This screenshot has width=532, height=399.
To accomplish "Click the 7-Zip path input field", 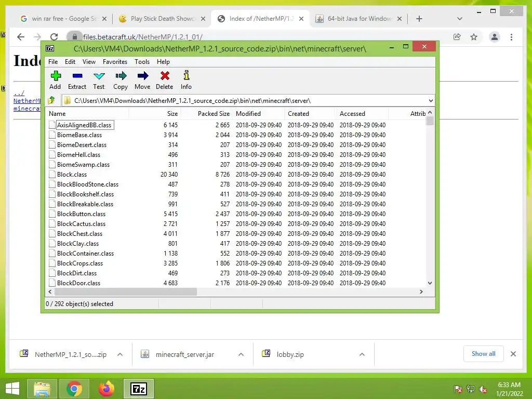I will (248, 101).
